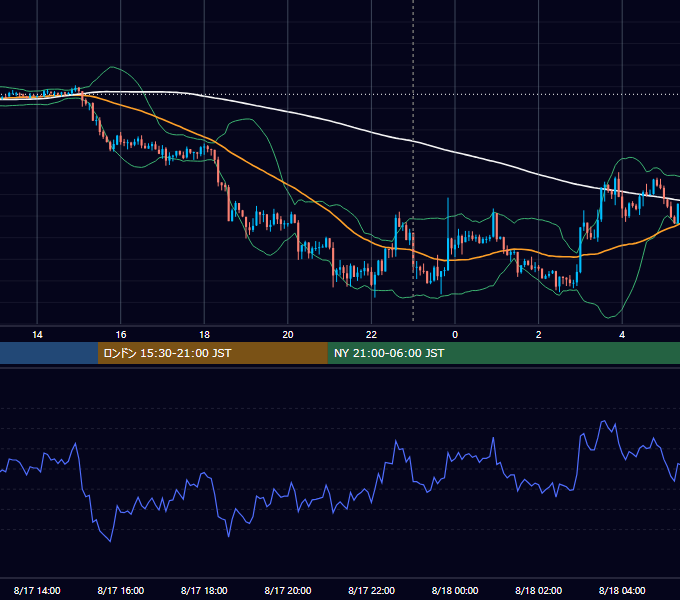Click the 8/18 00:00 date label
The image size is (680, 600).
(x=455, y=590)
